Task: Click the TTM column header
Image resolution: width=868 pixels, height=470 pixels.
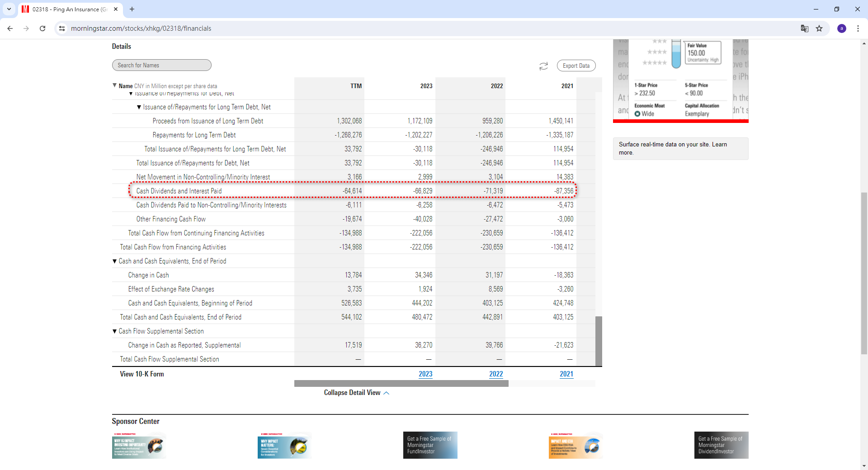Action: tap(356, 86)
